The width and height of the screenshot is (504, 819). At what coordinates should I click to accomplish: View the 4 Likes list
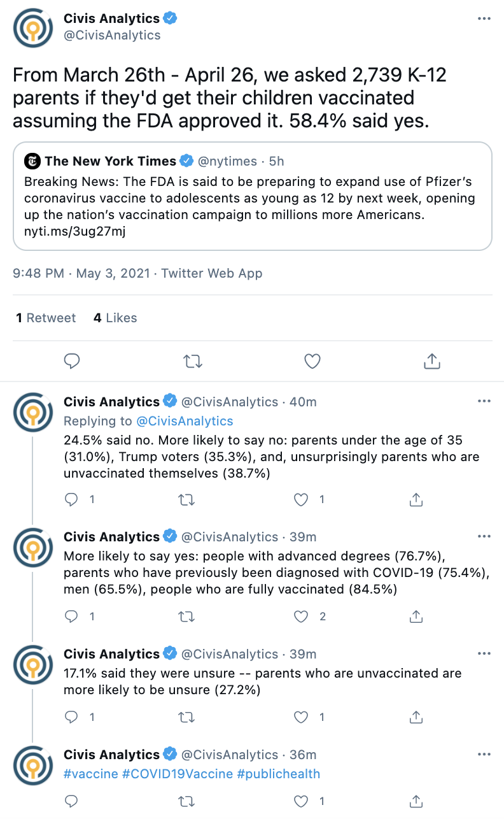pyautogui.click(x=115, y=318)
